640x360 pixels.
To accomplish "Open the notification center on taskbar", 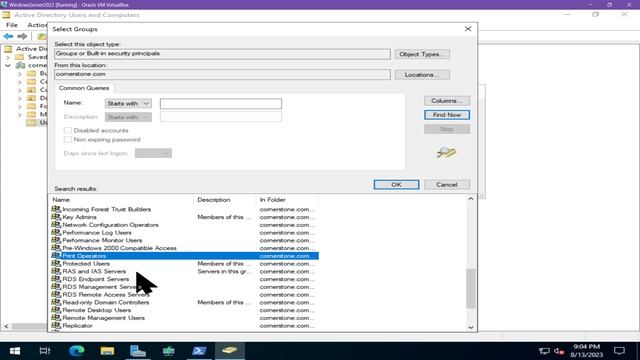I will 619,351.
